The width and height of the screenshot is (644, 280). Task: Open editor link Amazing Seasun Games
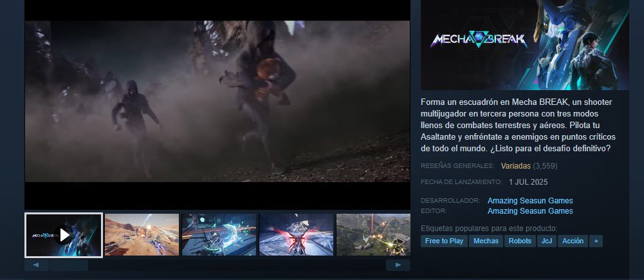pyautogui.click(x=530, y=211)
